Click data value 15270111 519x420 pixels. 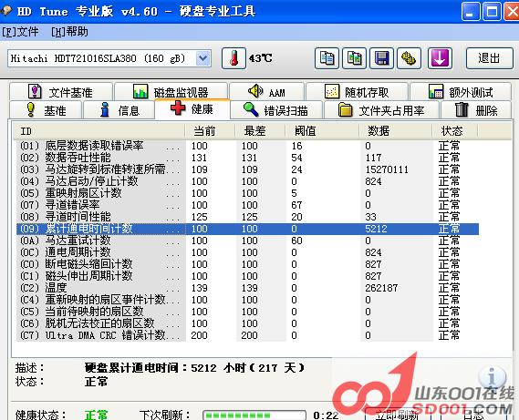pyautogui.click(x=387, y=169)
